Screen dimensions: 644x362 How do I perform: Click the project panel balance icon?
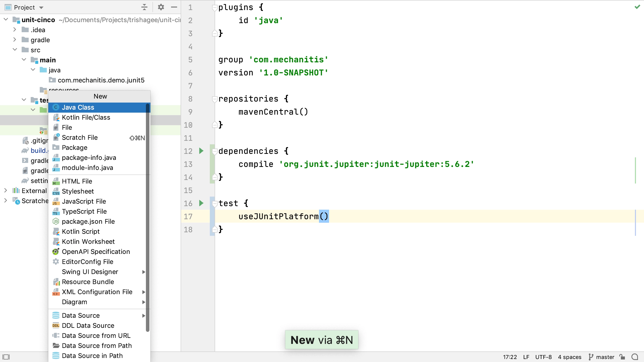coord(144,7)
